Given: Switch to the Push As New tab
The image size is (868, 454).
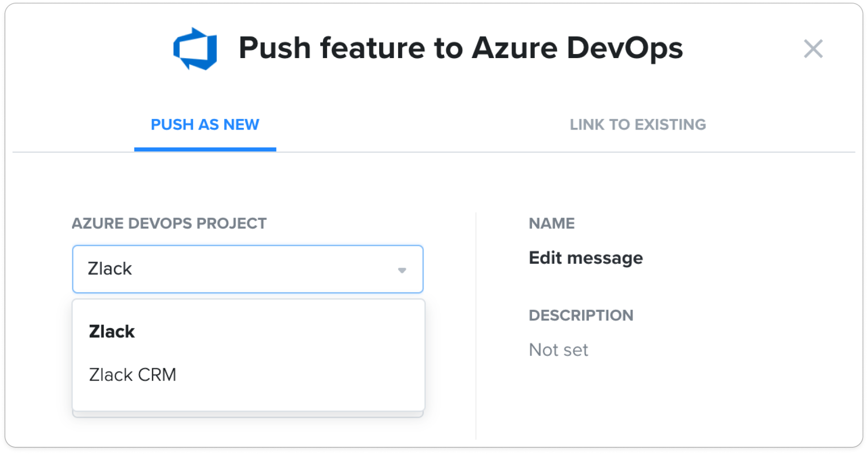Looking at the screenshot, I should click(205, 125).
